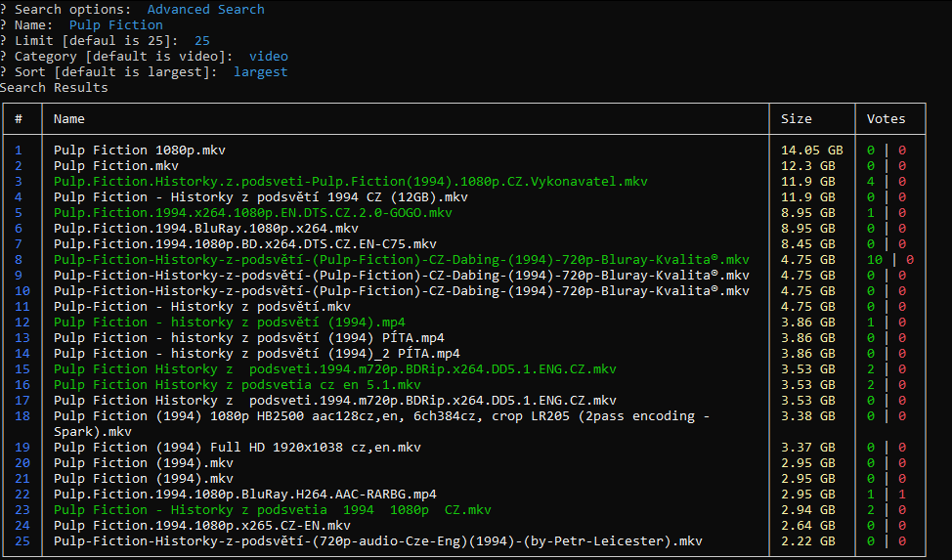Viewport: 952px width, 560px height.
Task: Click the '2.64 GB' size cell
Action: 808,526
